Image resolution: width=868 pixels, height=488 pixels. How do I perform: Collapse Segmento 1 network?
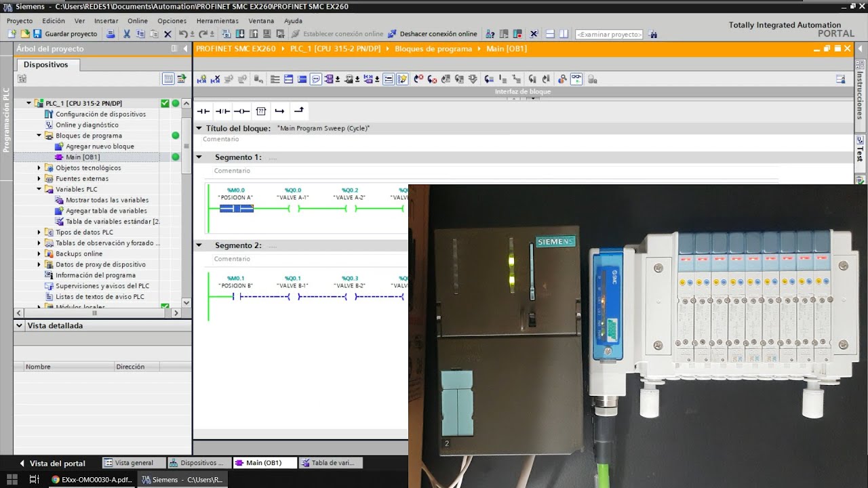(199, 157)
